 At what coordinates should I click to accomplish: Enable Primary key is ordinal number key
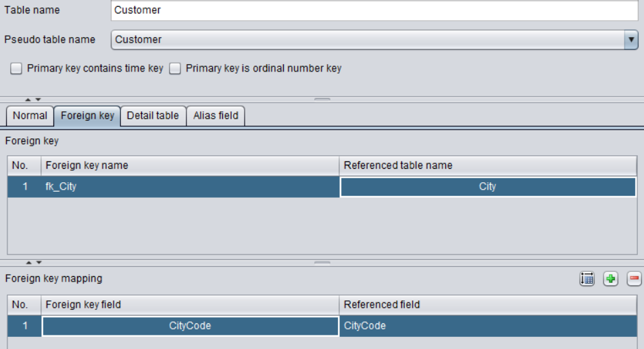click(x=176, y=68)
